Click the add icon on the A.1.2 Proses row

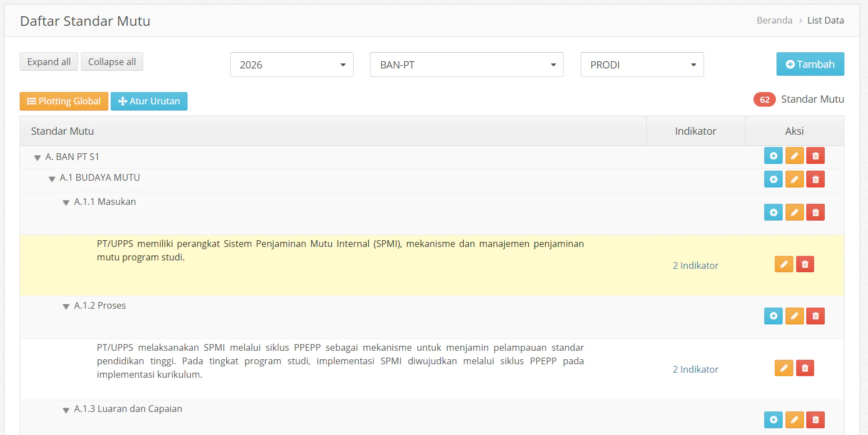773,315
